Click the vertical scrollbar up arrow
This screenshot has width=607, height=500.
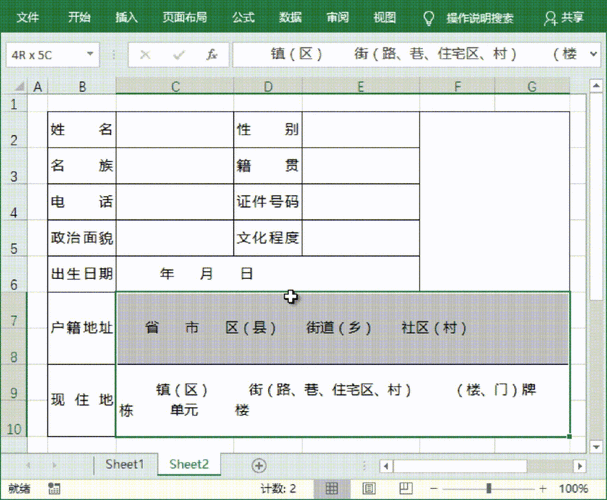(x=596, y=86)
